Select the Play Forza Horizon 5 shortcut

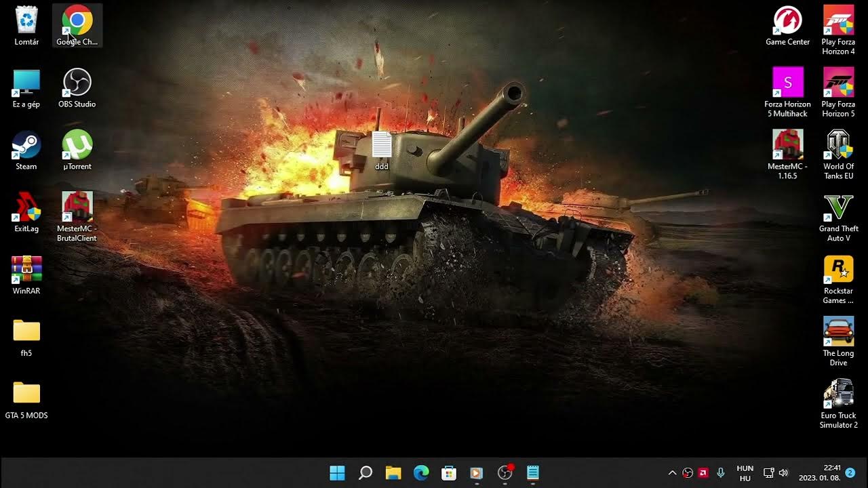pyautogui.click(x=838, y=92)
